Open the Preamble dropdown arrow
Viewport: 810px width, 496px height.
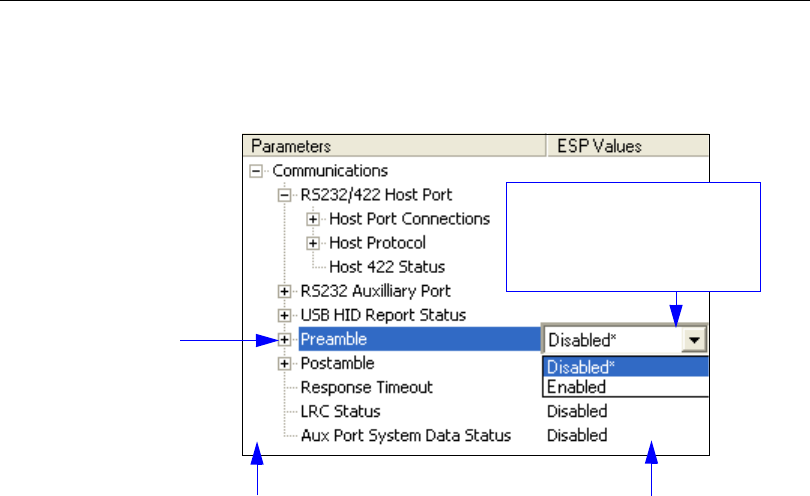point(693,340)
